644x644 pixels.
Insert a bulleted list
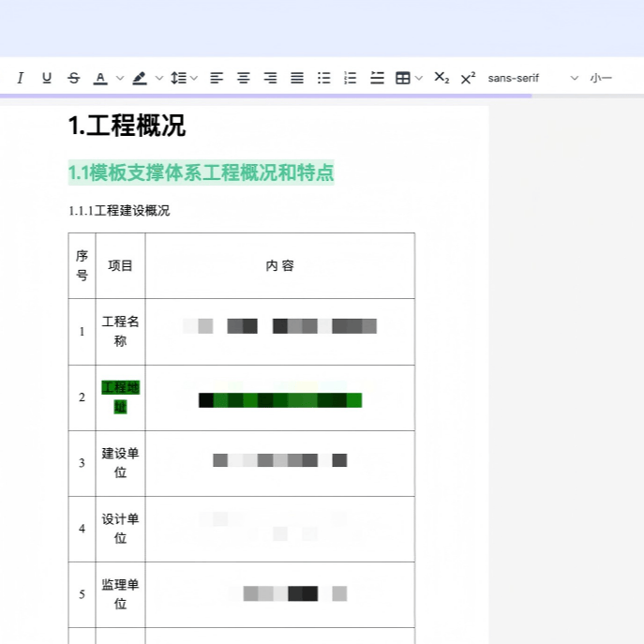[x=323, y=78]
